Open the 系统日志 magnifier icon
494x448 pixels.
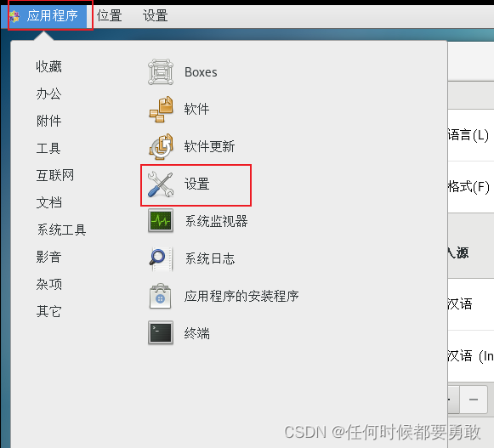[161, 258]
